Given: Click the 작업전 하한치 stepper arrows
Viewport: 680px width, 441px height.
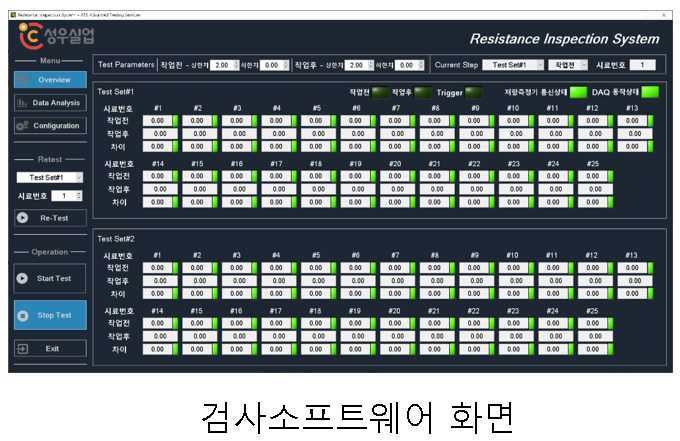Looking at the screenshot, I should click(286, 65).
